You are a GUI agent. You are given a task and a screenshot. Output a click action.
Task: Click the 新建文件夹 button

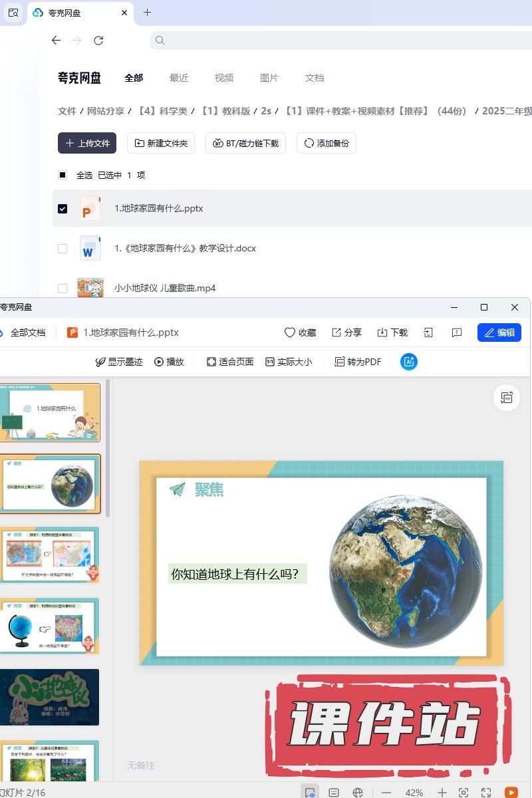(x=161, y=143)
